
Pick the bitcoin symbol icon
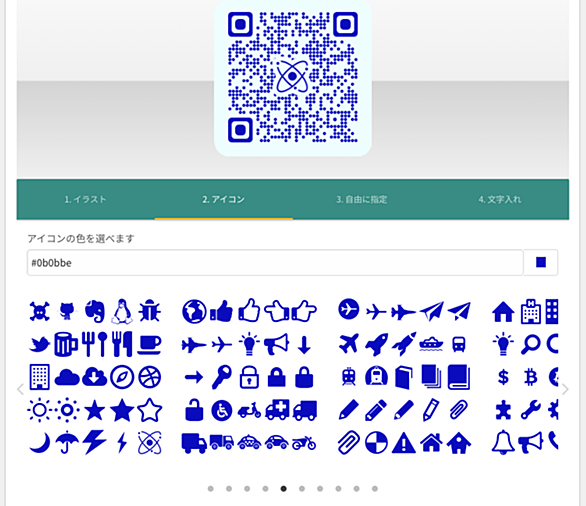[x=531, y=377]
